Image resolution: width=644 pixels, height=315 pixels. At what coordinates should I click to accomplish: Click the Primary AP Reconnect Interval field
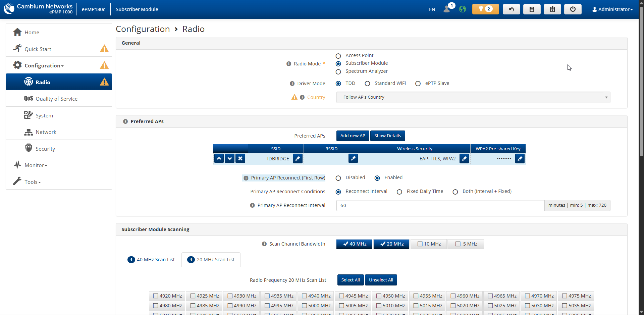(x=440, y=205)
